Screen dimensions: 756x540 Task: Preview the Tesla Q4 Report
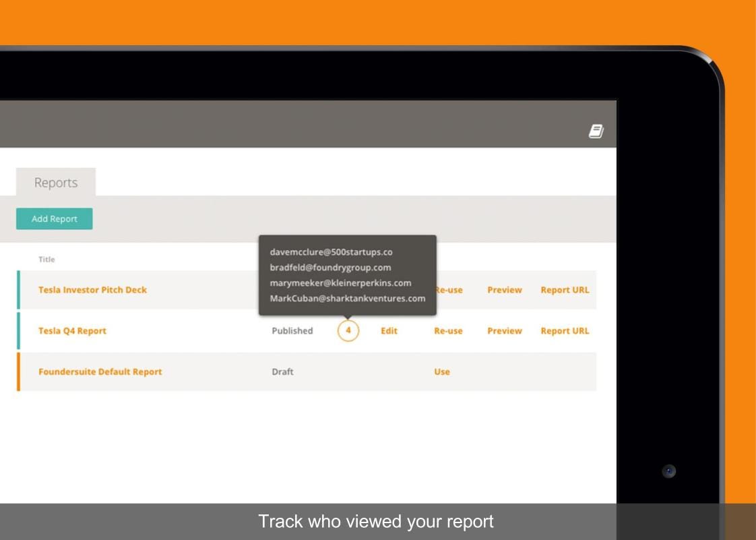coord(505,330)
